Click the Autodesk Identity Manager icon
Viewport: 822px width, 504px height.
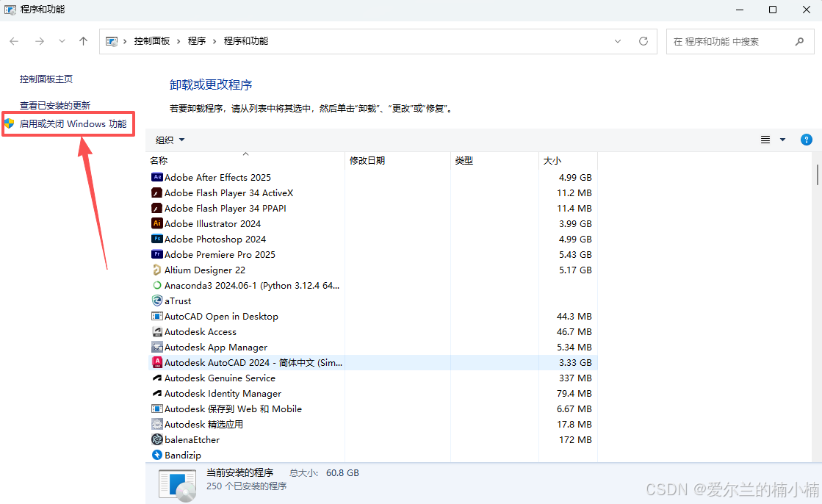click(x=156, y=393)
